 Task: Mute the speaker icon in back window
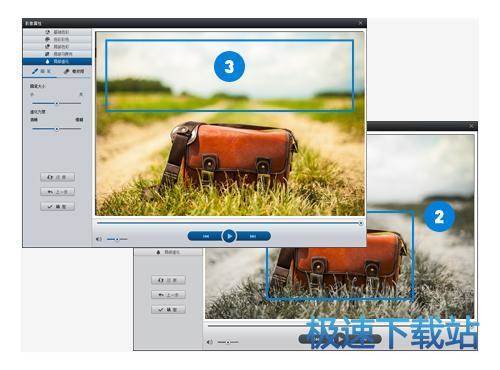point(209,342)
